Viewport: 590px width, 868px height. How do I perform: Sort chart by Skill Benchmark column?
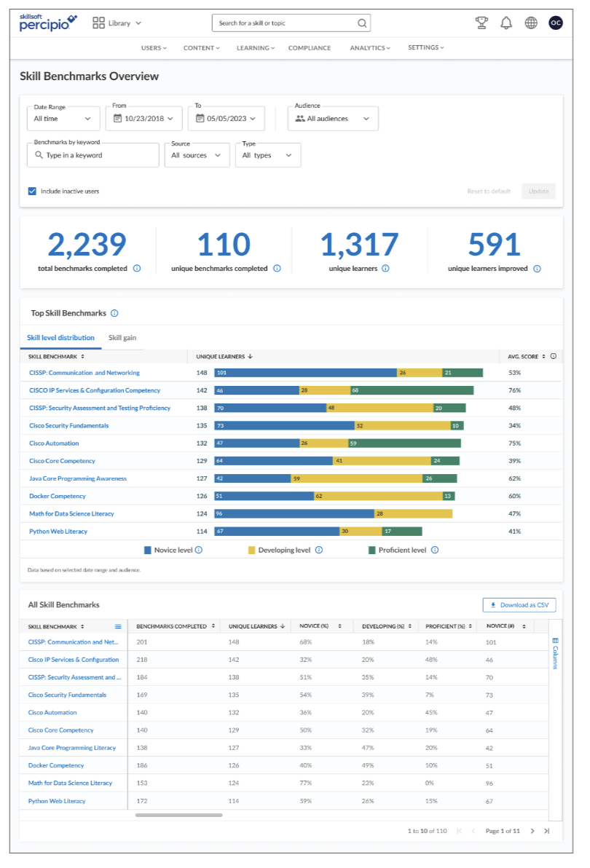pyautogui.click(x=56, y=357)
